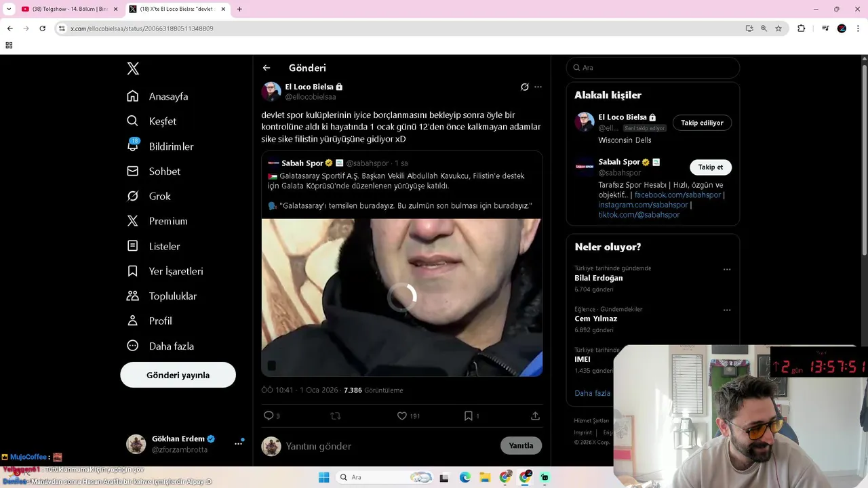Open quoted Sabah Spor account name
Screen dimensions: 868x488
point(302,163)
